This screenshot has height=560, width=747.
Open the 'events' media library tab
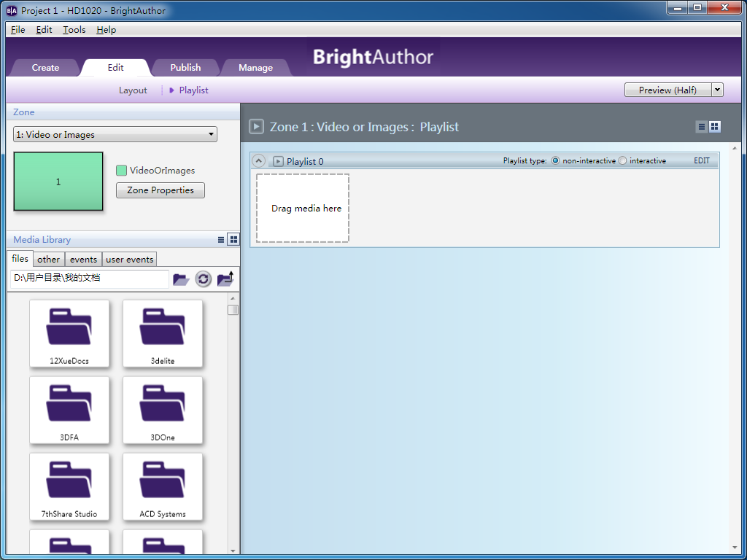[83, 260]
